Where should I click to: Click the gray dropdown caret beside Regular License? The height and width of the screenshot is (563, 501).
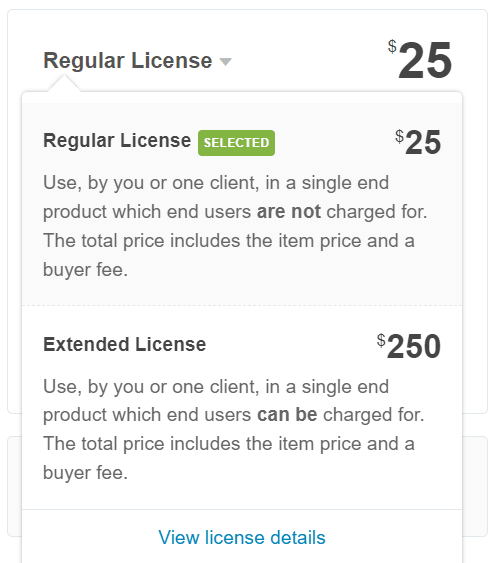226,62
